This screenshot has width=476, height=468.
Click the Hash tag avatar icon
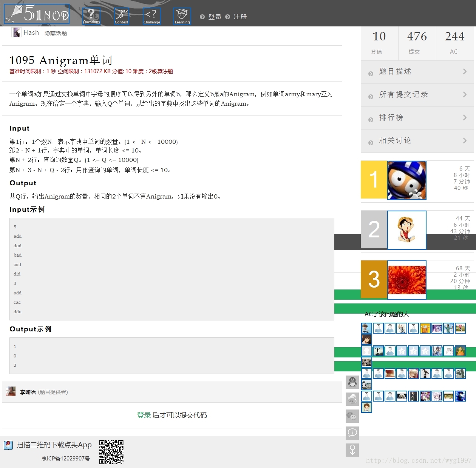coord(16,32)
